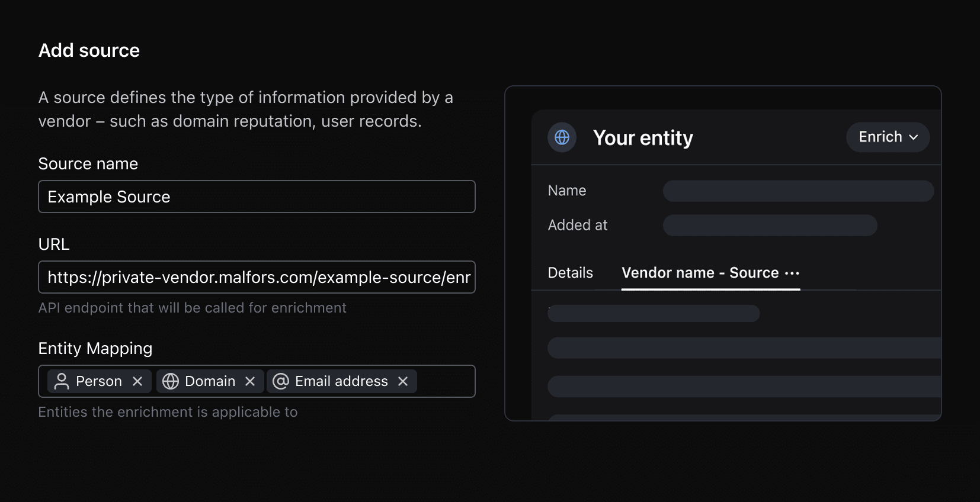Click the Name value placeholder bar
The height and width of the screenshot is (502, 980).
click(x=798, y=191)
